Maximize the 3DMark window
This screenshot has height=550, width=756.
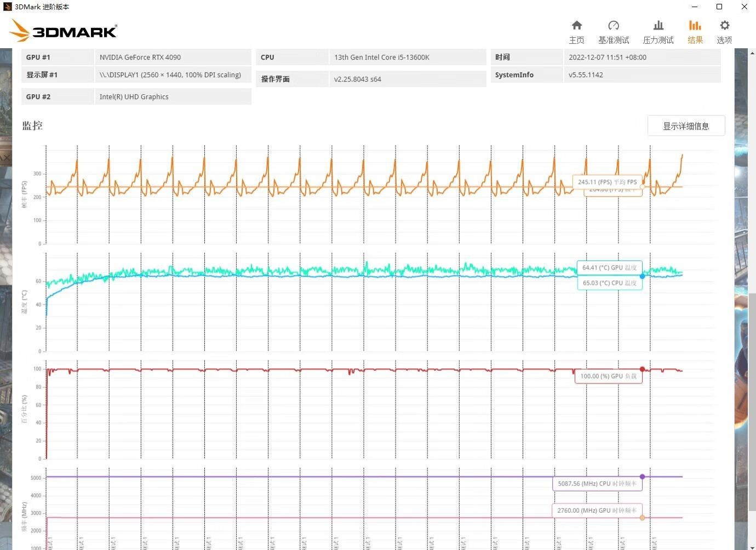719,7
